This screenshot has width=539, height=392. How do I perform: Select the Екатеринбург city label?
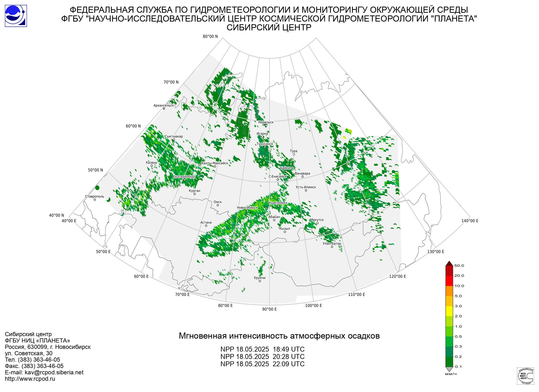tap(184, 176)
